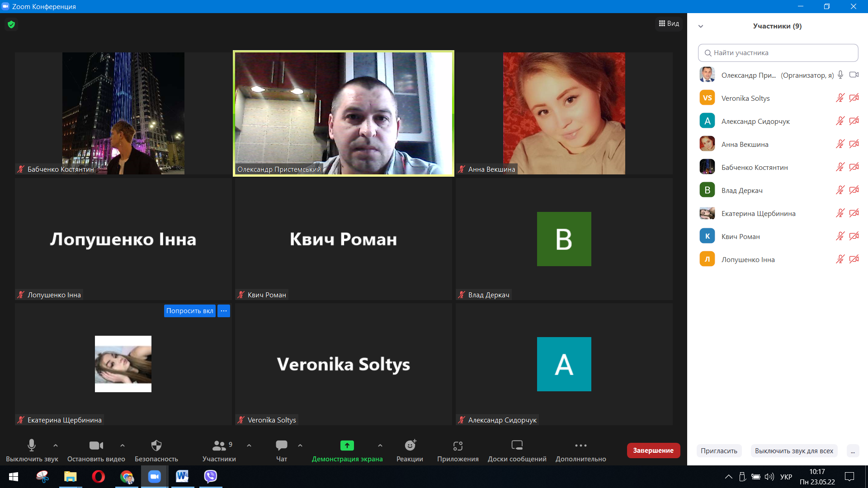The image size is (868, 488).
Task: Open the More (Дополнительно) toolbar icon
Action: (x=580, y=446)
